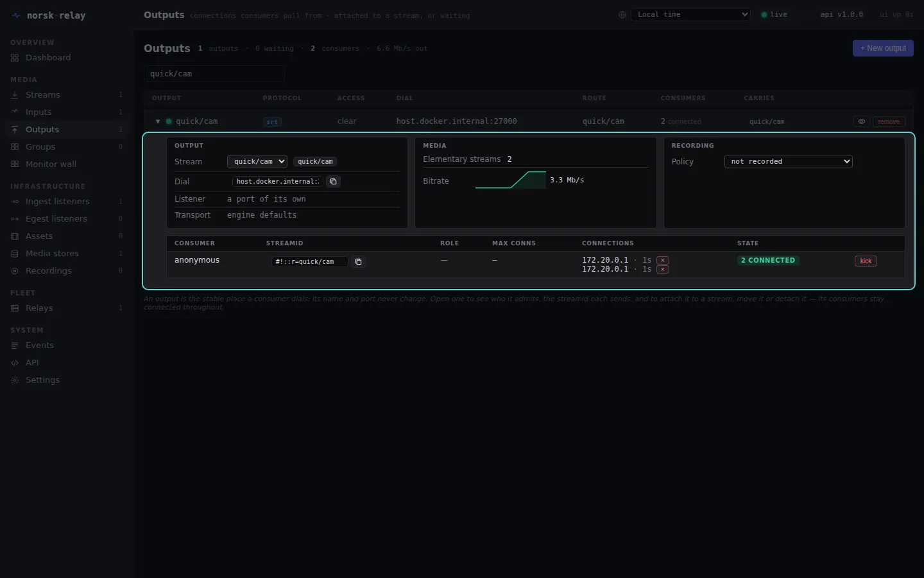Viewport: 924px width, 578px height.
Task: Disconnect the first 172.20.0.1 connection
Action: click(663, 260)
